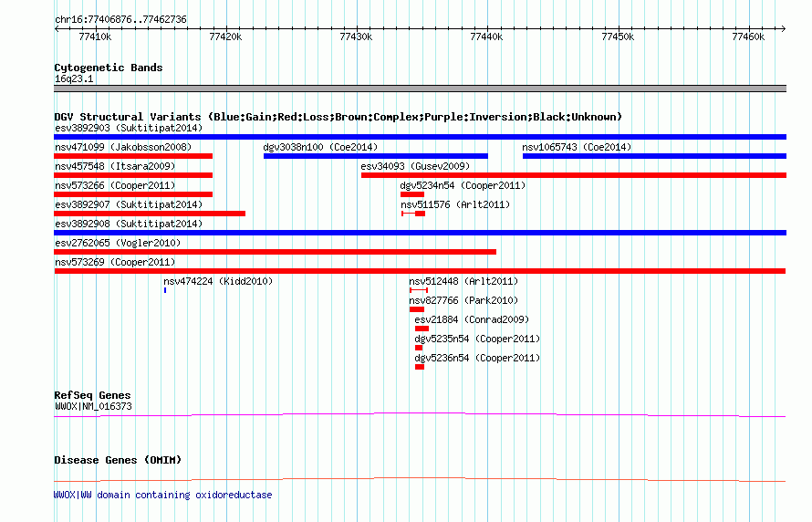Click nsv827766 (Park2010) label
Screen dimensions: 812x522
coord(463,300)
